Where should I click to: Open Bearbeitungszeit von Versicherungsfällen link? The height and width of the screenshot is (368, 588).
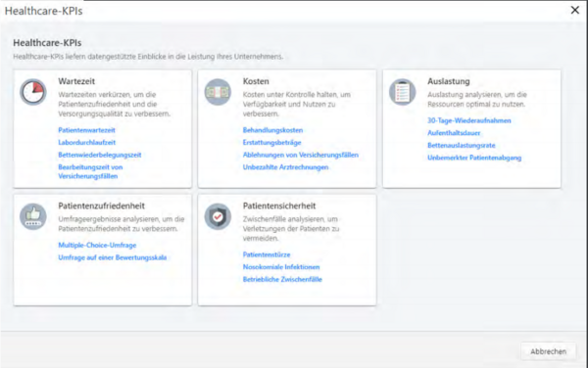pyautogui.click(x=90, y=171)
